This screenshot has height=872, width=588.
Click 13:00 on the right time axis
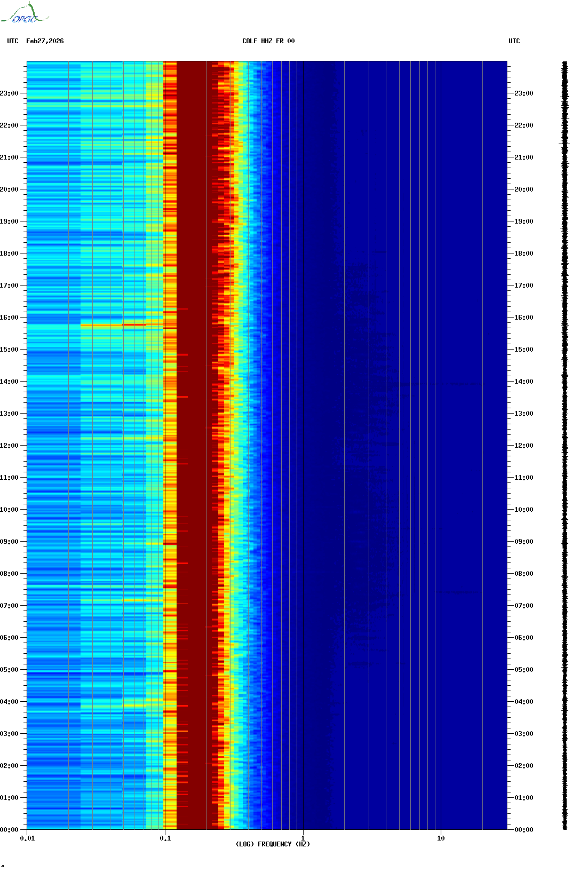point(524,414)
